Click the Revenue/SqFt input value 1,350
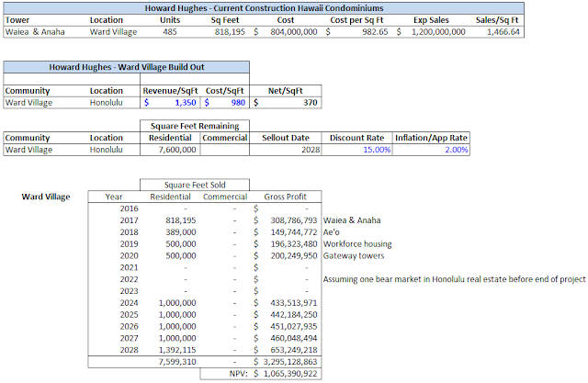This screenshot has height=383, width=588. pyautogui.click(x=186, y=103)
